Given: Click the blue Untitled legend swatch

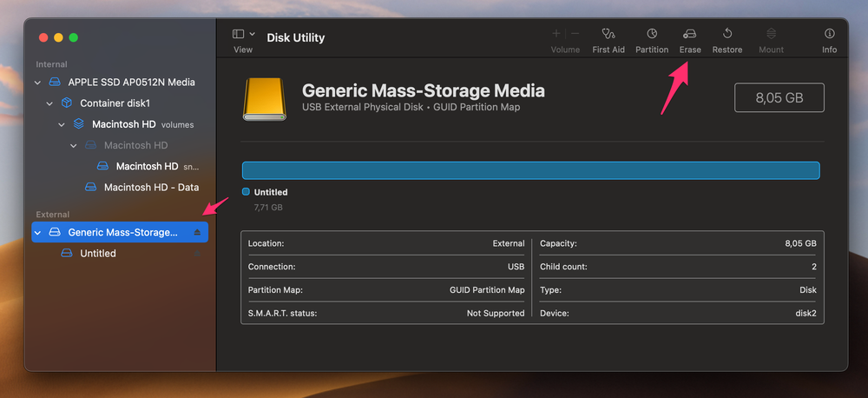Looking at the screenshot, I should pyautogui.click(x=246, y=192).
